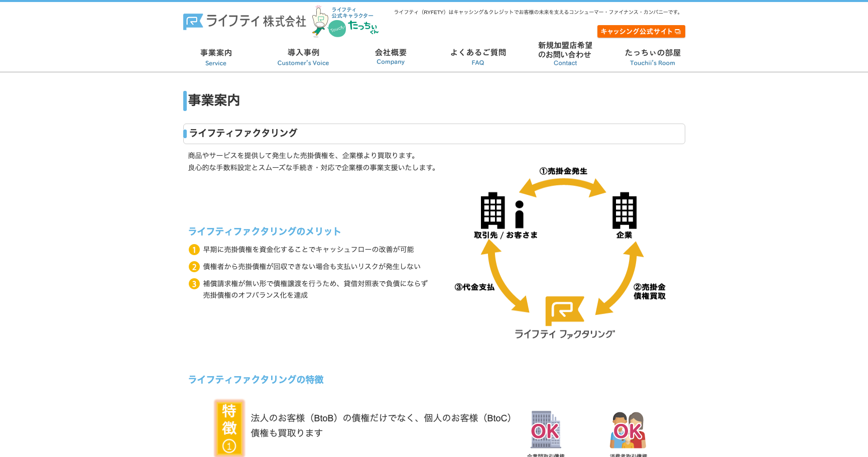This screenshot has width=868, height=457.
Task: Open 会社概要 Company page
Action: (x=391, y=57)
